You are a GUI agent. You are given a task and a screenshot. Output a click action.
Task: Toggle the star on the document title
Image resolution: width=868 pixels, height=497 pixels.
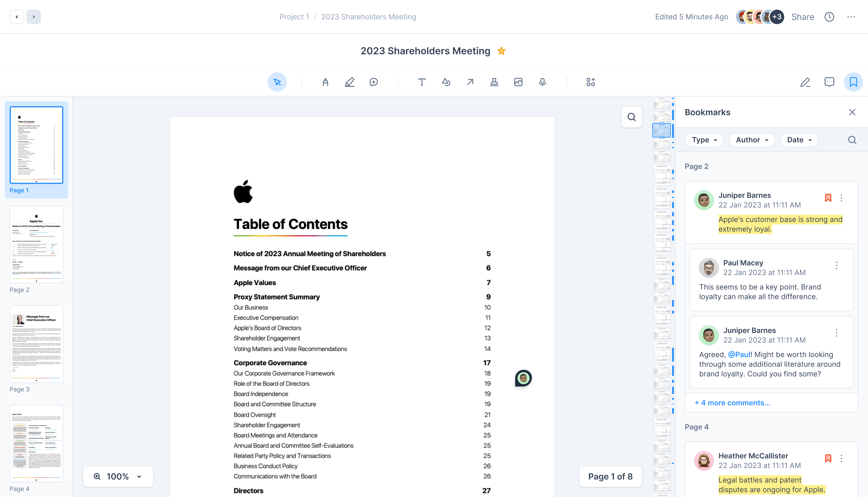click(501, 51)
